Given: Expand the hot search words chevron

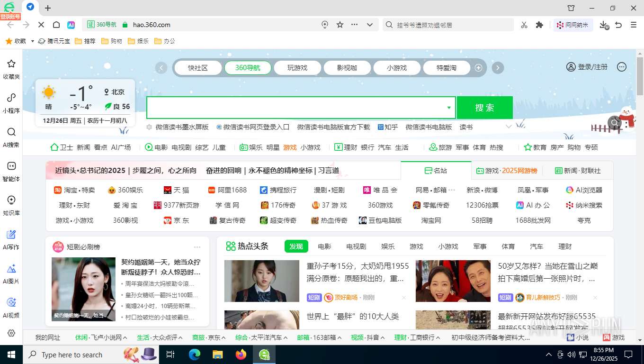Looking at the screenshot, I should pyautogui.click(x=509, y=127).
